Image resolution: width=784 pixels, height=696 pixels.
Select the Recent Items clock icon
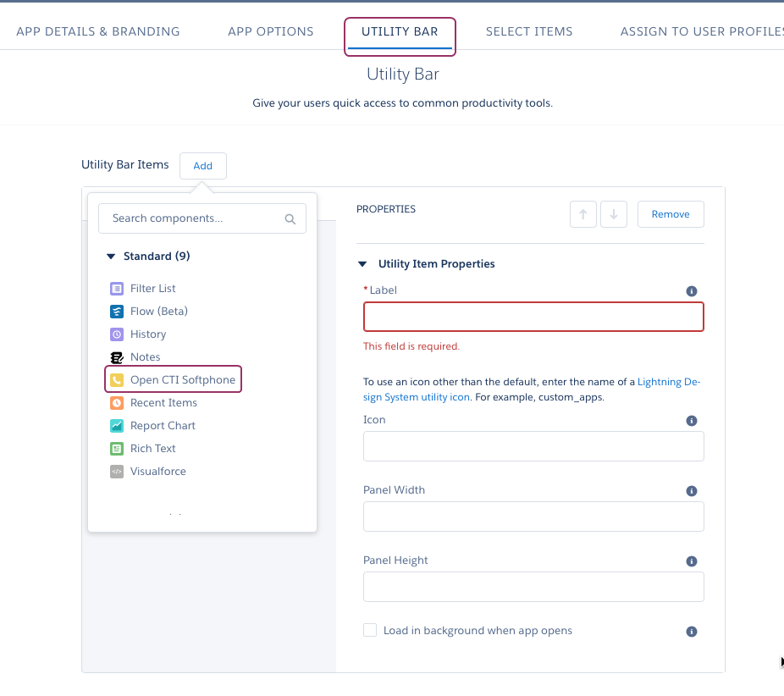(117, 403)
